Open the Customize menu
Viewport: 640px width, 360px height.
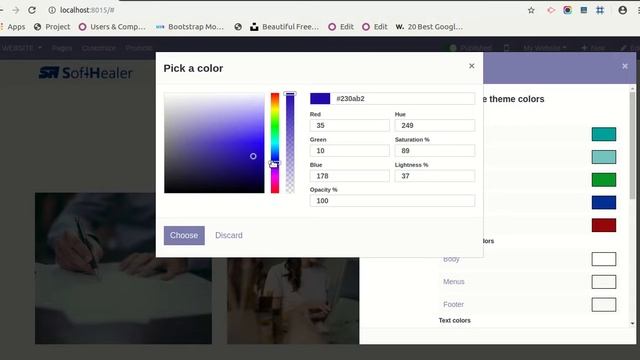(x=99, y=48)
